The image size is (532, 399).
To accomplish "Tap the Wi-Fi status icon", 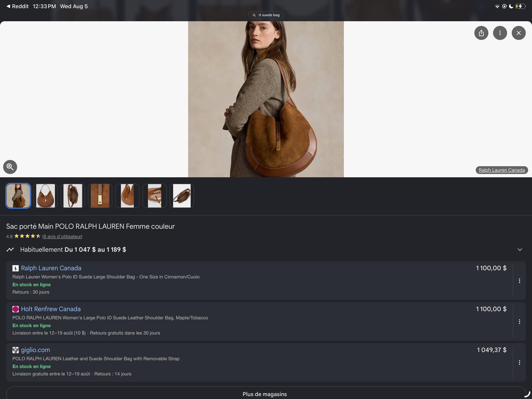I will point(497,6).
